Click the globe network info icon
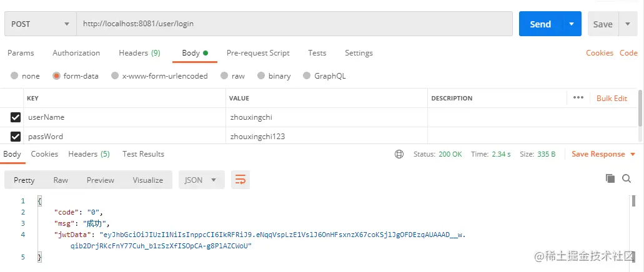The width and height of the screenshot is (644, 272). [x=399, y=154]
